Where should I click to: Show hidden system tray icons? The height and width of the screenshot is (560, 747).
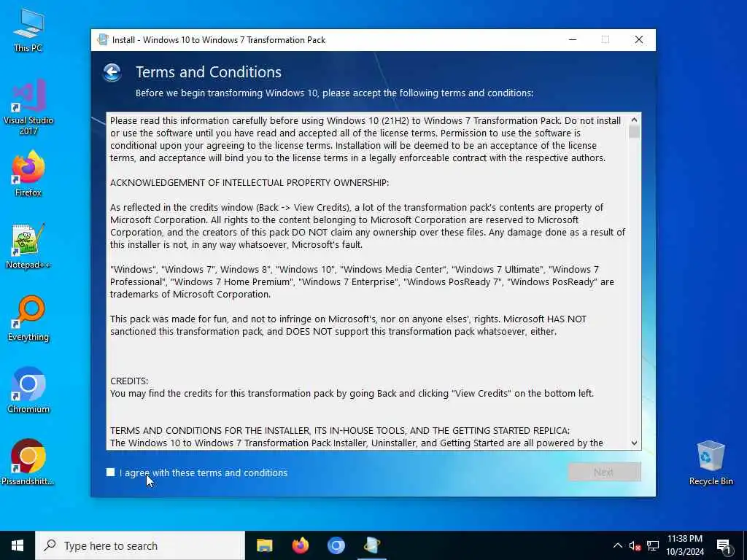pos(617,545)
